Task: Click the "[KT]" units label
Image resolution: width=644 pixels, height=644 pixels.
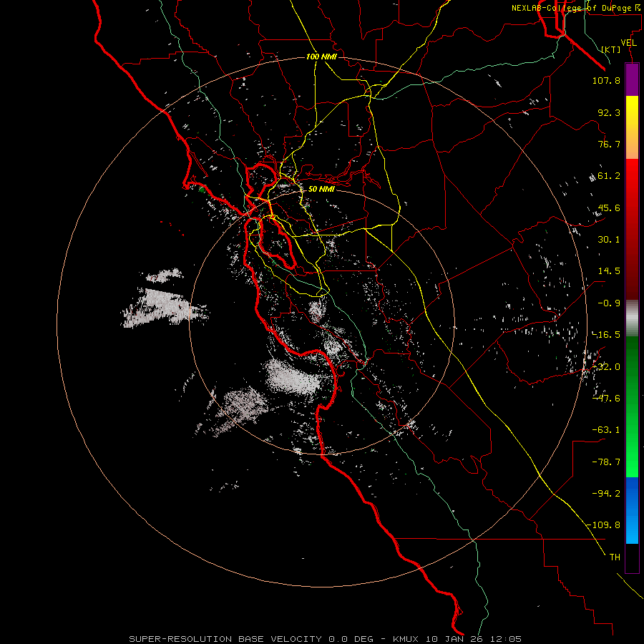Action: (x=611, y=49)
